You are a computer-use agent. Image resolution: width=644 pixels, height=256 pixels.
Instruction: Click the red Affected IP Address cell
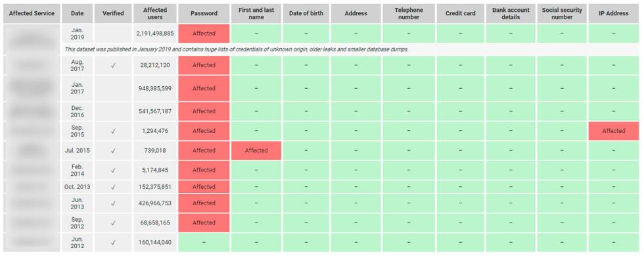(x=614, y=131)
